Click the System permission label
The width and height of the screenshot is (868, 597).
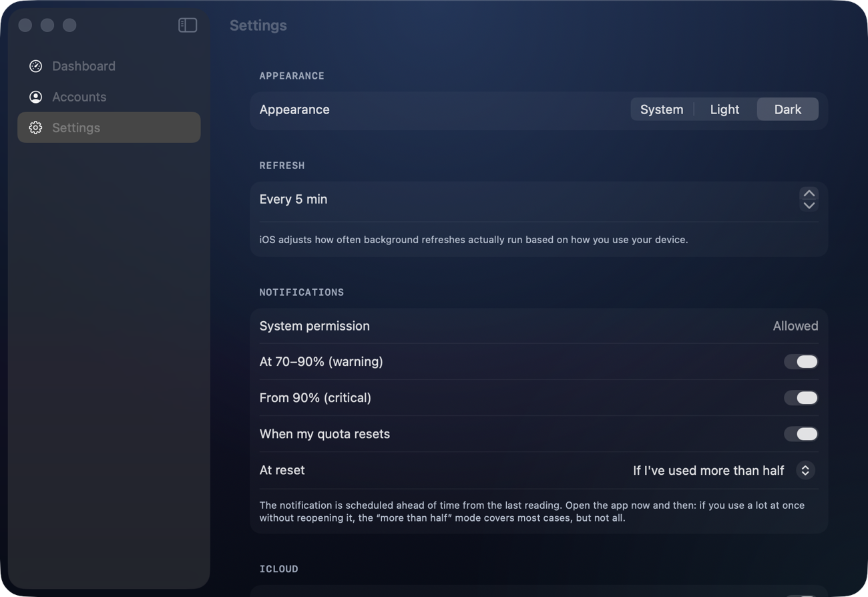click(314, 326)
